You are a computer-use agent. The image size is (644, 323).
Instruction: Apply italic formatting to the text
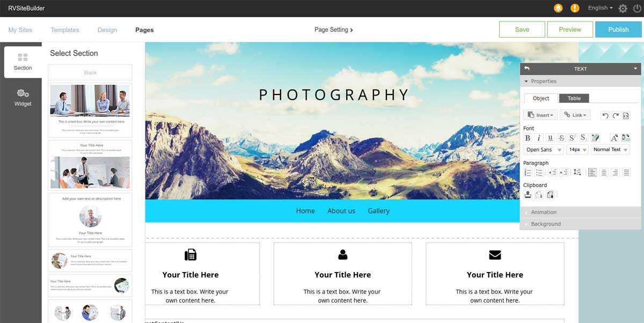539,137
